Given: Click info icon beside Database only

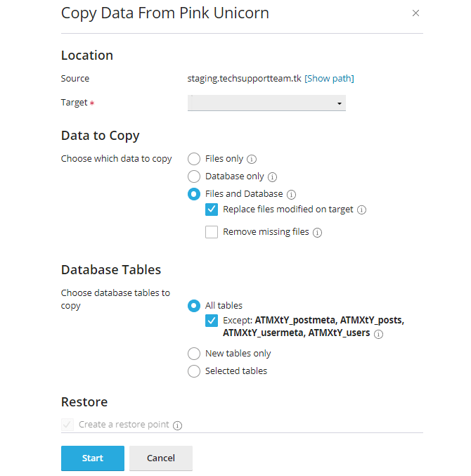Looking at the screenshot, I should click(x=273, y=177).
